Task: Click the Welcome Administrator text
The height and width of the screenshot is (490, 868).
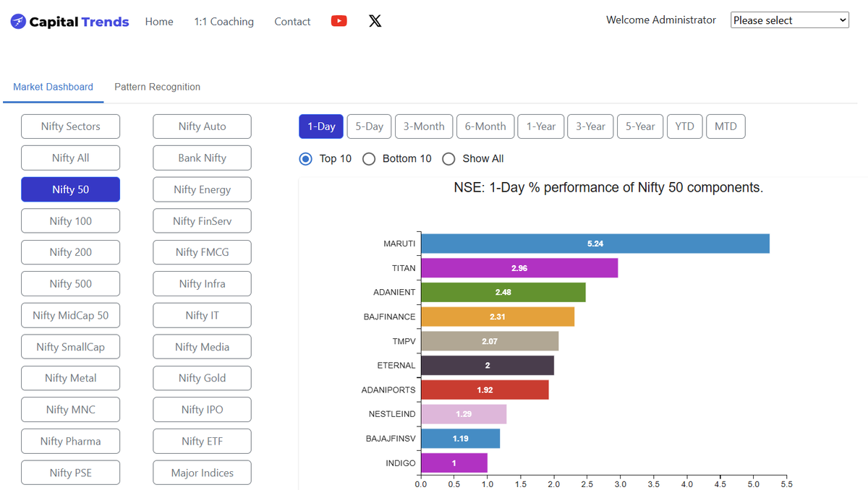Action: [x=661, y=20]
